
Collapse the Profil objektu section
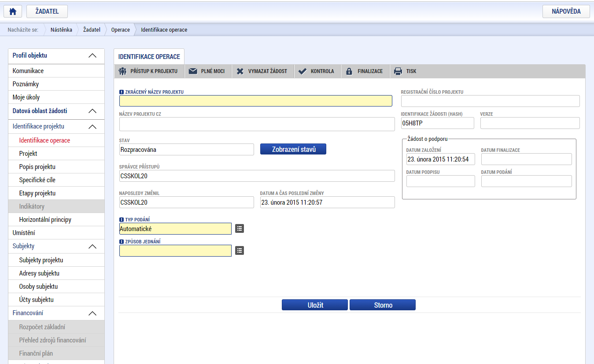pyautogui.click(x=92, y=55)
